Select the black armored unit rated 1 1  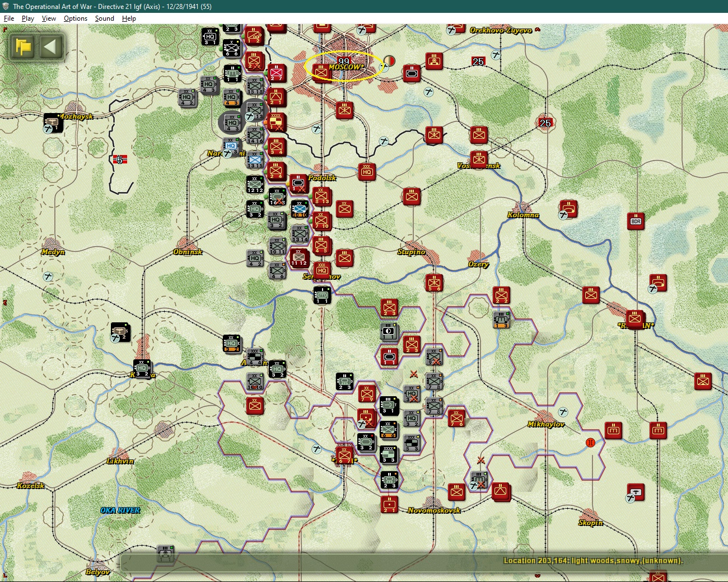pos(321,294)
